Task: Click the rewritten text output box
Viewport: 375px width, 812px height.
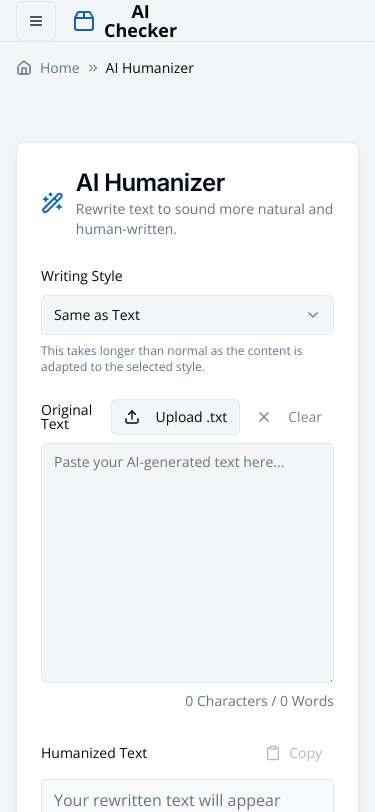Action: (188, 796)
